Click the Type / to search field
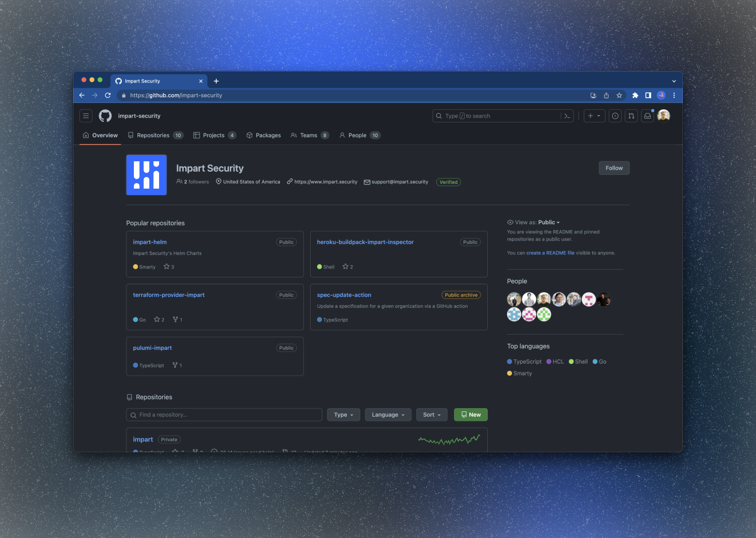Screen dimensions: 756x538 tap(503, 116)
